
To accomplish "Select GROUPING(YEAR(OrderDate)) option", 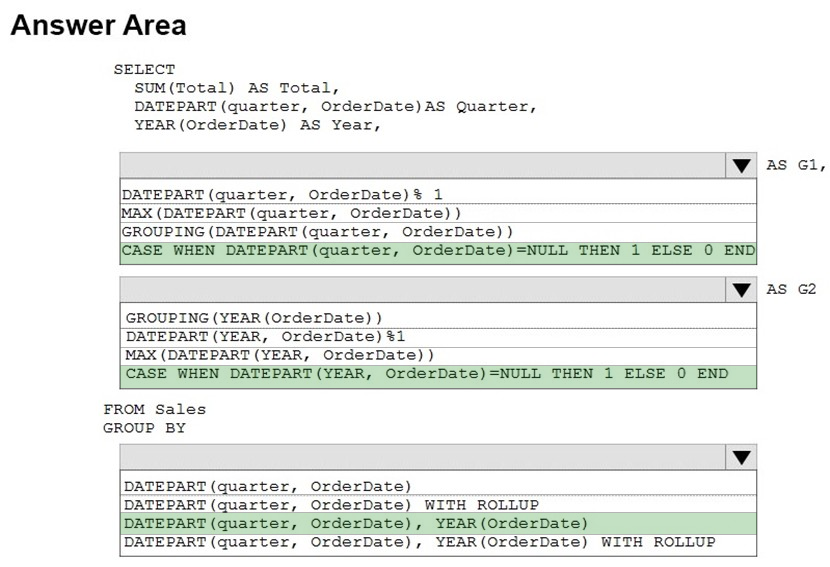I will [438, 318].
